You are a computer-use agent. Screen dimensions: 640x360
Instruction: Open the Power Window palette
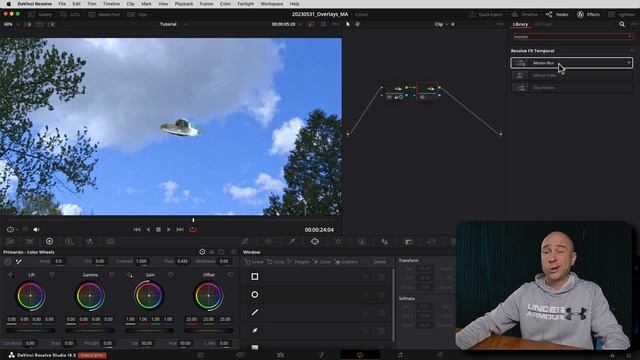(x=315, y=242)
